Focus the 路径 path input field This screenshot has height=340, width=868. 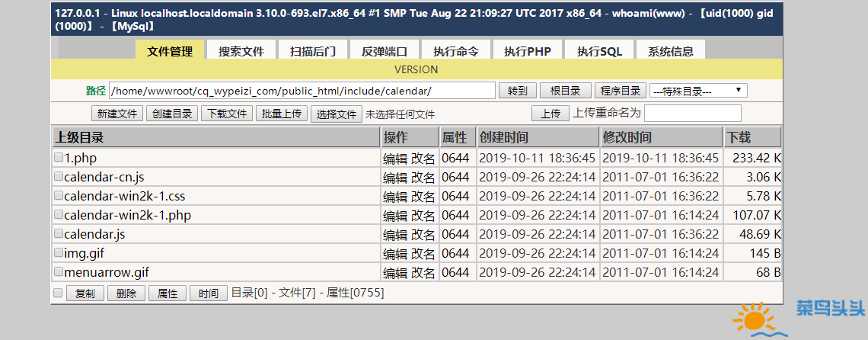[x=302, y=91]
